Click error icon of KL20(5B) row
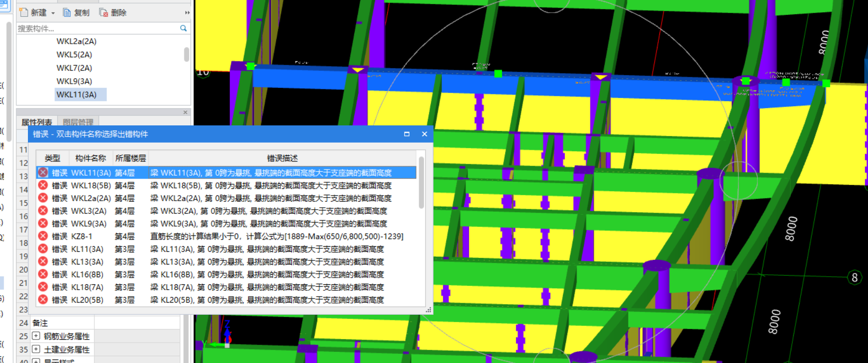Viewport: 868px width, 363px height. tap(43, 300)
